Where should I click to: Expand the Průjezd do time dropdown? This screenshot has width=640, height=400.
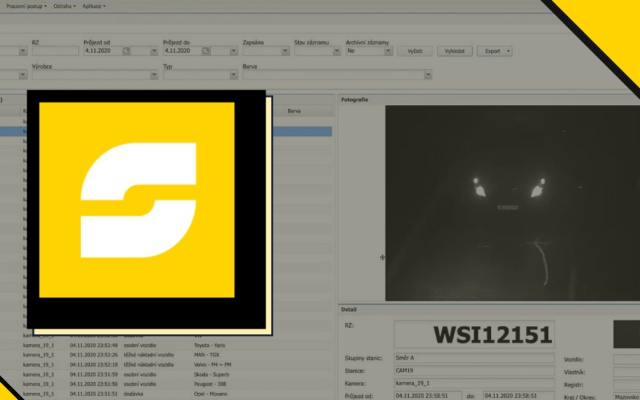tap(233, 51)
